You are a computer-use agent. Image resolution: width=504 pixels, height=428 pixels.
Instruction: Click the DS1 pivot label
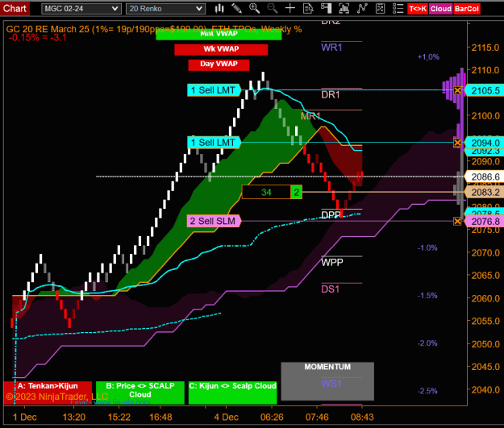click(330, 289)
